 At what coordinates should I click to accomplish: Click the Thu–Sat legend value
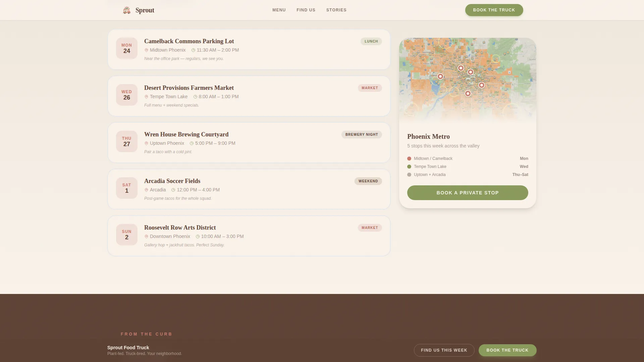[520, 175]
